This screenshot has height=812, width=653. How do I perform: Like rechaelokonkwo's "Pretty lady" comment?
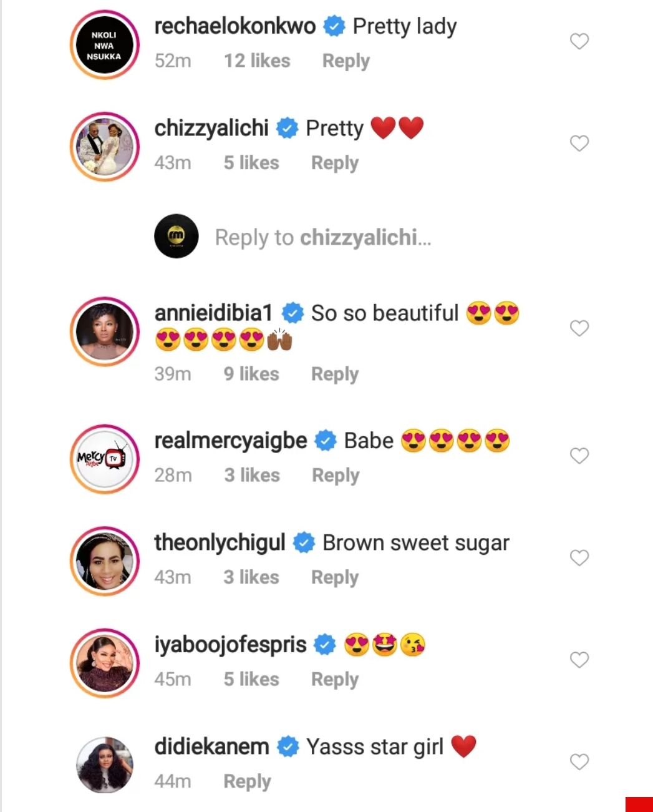coord(579,41)
